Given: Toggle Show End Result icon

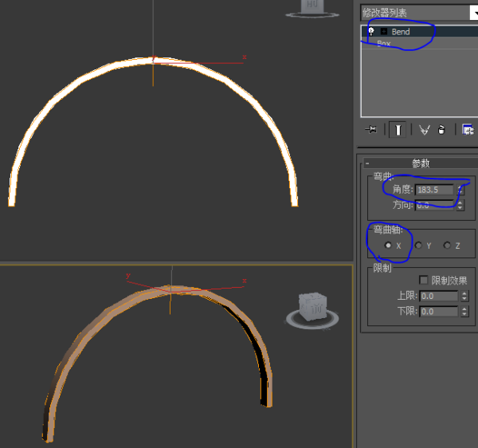Looking at the screenshot, I should click(x=397, y=129).
